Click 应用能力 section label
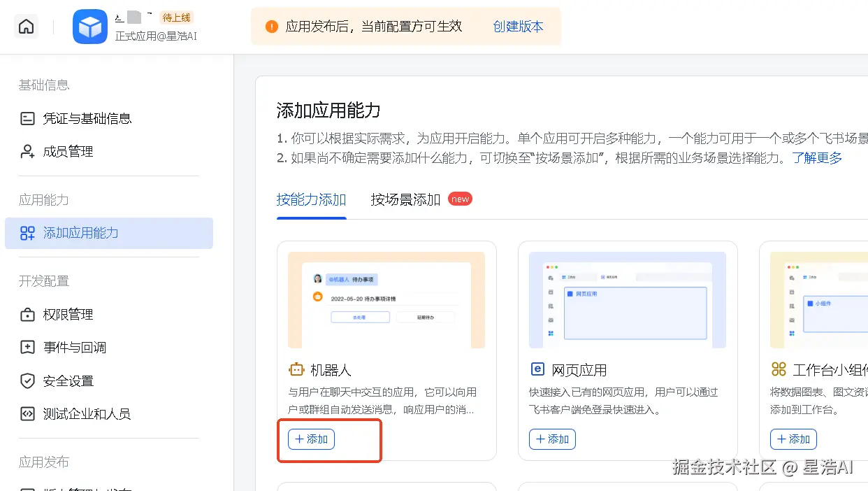Viewport: 868px width, 491px height. [44, 200]
